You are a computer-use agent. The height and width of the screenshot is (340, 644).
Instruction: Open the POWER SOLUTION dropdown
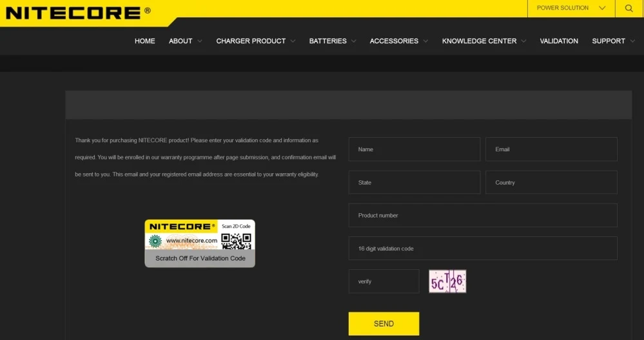point(571,8)
